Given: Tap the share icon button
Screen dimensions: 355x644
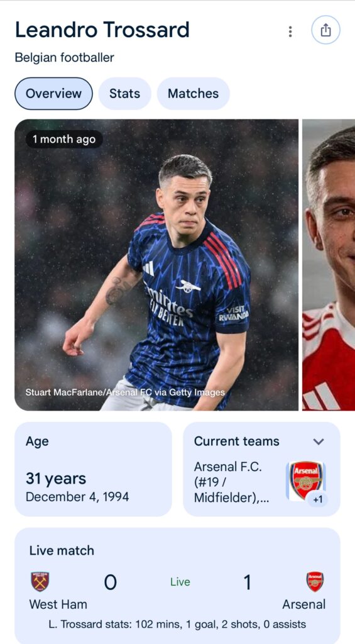Looking at the screenshot, I should coord(325,30).
